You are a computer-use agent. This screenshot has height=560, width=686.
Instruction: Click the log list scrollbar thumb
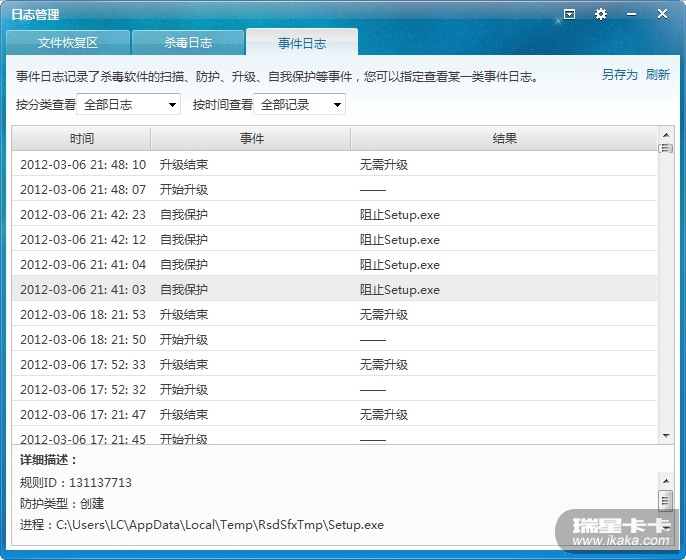click(x=666, y=148)
